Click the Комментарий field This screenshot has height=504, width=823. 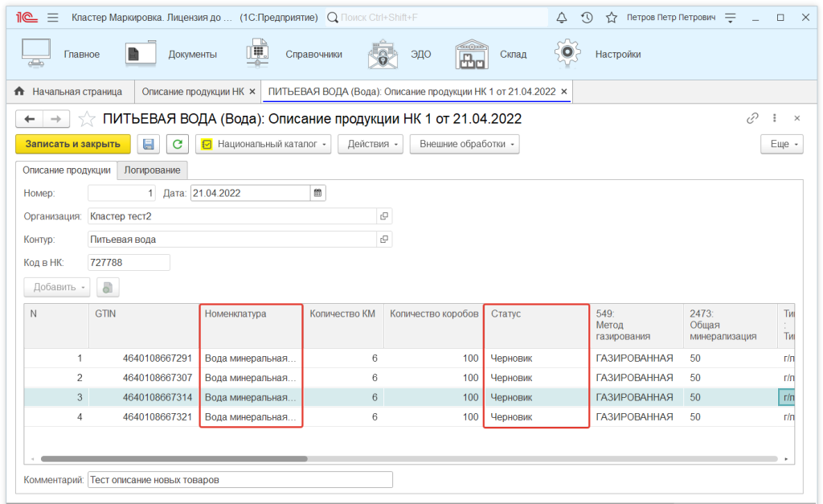click(x=240, y=480)
